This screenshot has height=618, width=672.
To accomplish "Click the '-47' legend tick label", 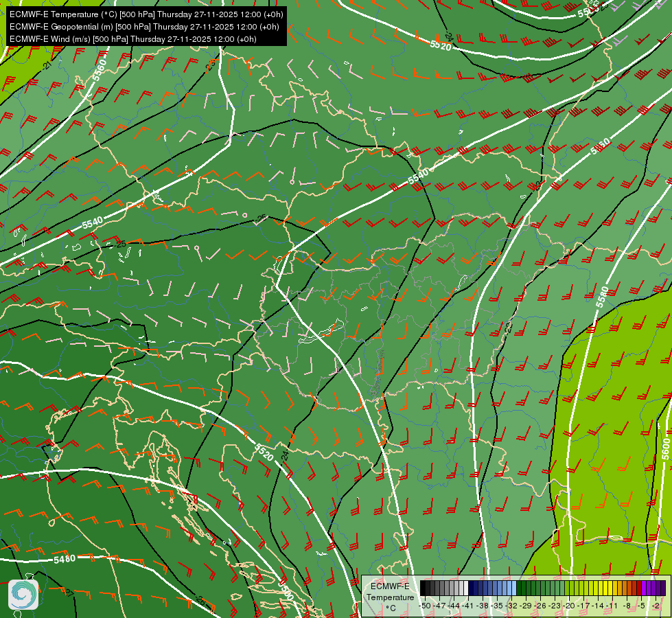I will pos(440,606).
